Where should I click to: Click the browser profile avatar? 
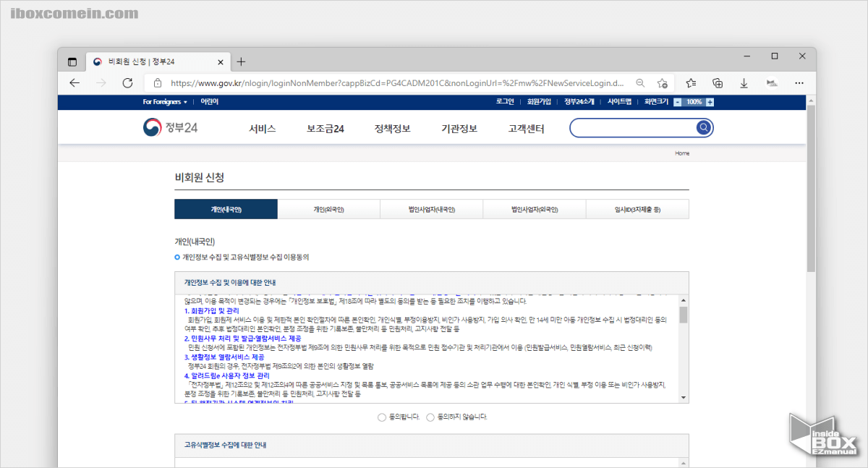point(771,83)
